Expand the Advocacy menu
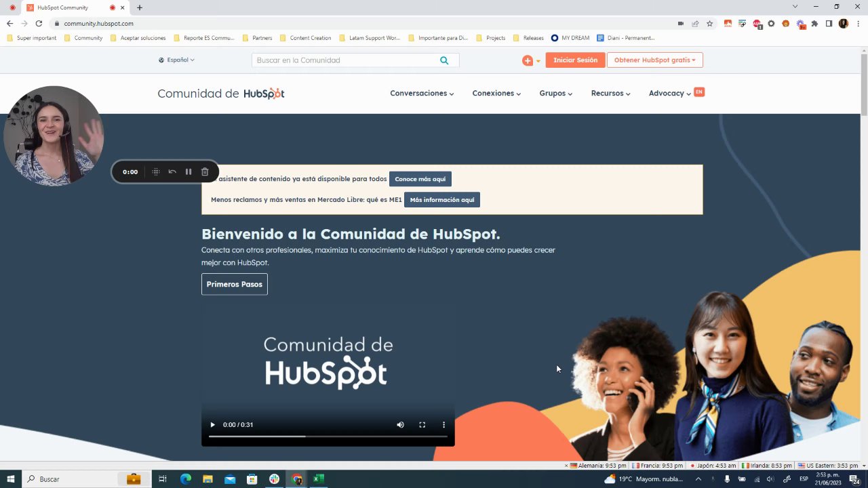868x488 pixels. [x=670, y=94]
